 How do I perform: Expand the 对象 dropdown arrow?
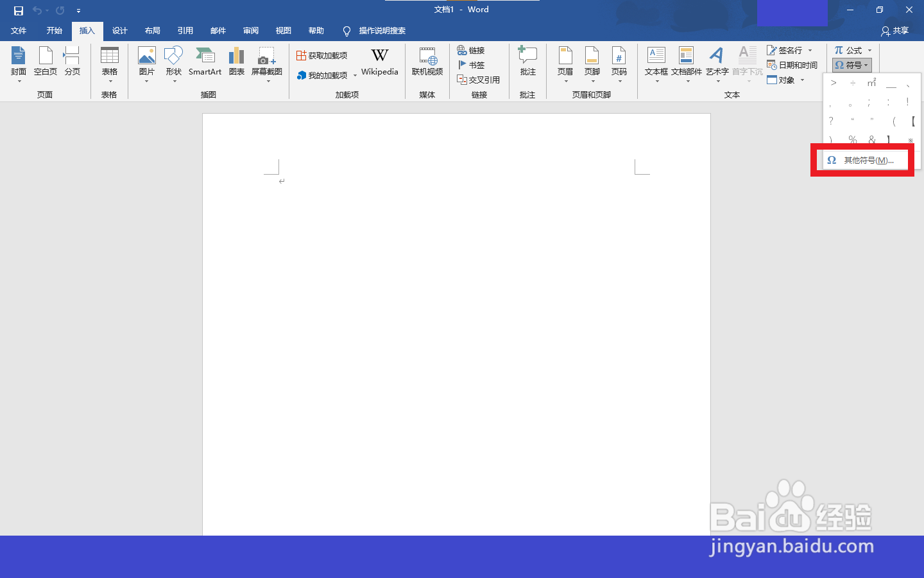tap(802, 80)
